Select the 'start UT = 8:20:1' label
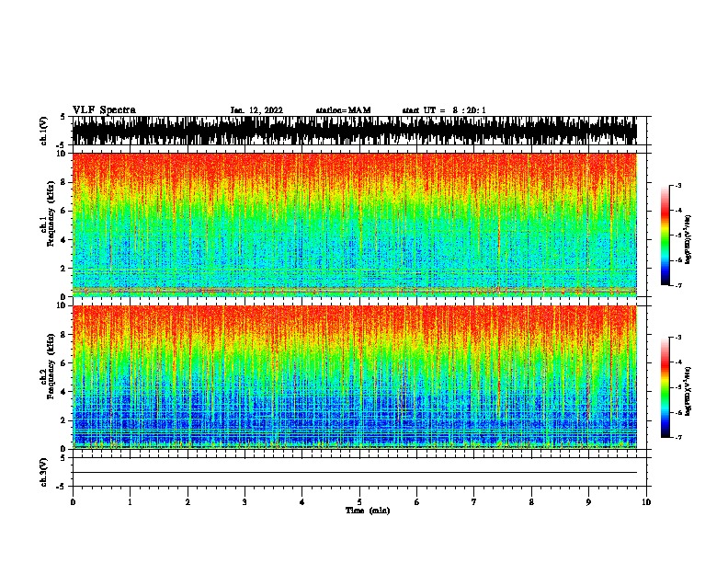Screen dimensions: 728x563 [444, 110]
